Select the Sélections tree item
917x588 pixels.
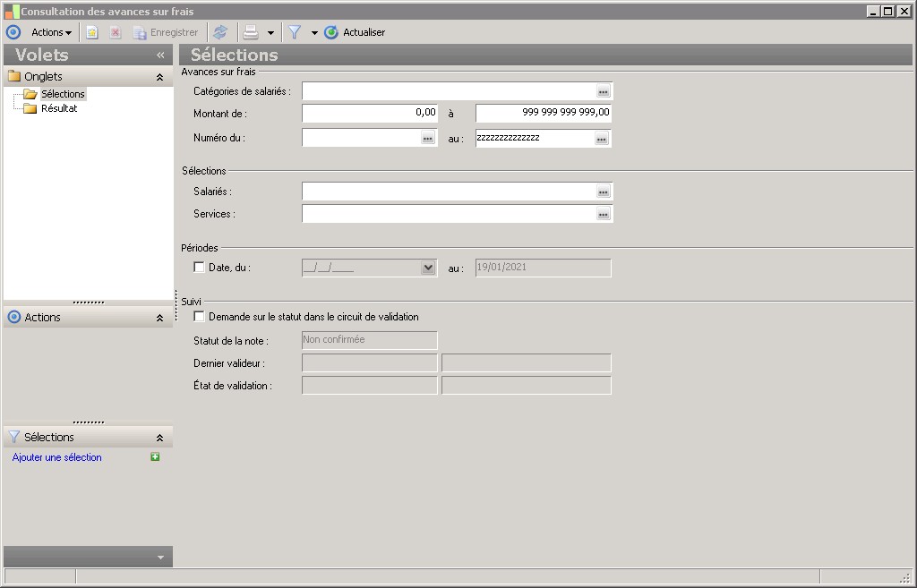click(63, 94)
